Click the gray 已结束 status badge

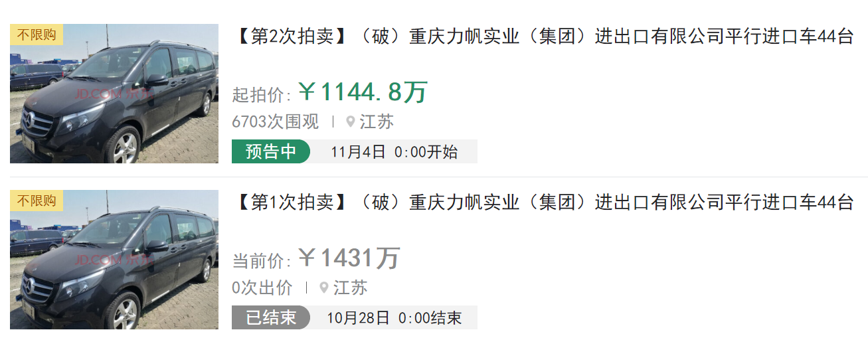[271, 317]
